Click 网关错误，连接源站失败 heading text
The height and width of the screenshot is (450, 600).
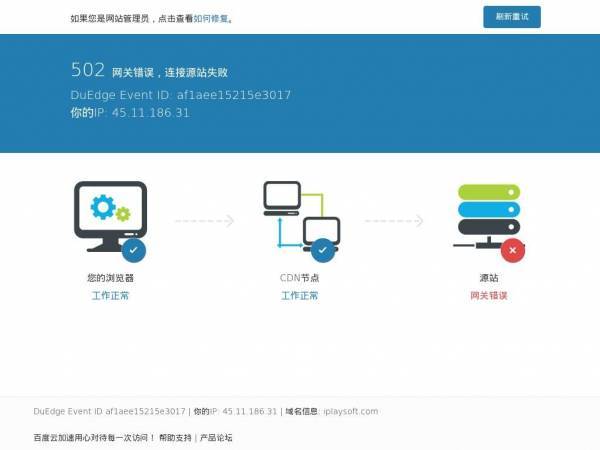pyautogui.click(x=170, y=72)
